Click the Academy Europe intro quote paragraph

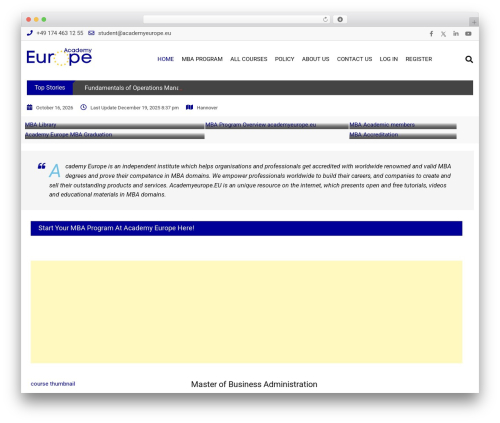coord(250,180)
